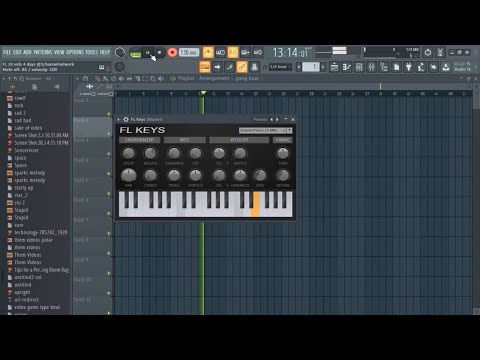480x360 pixels.
Task: Toggle the playlist magnet snap icon
Action: point(85,79)
